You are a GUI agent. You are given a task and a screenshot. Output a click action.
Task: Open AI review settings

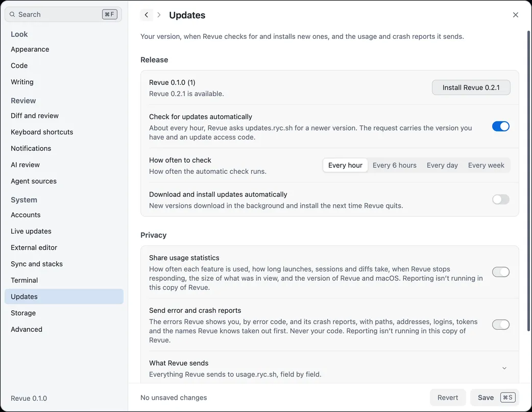pos(64,165)
